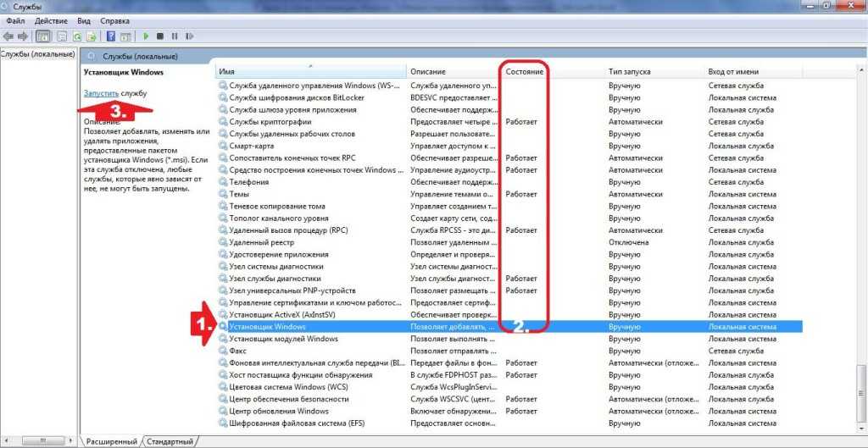Select Службы удаленных рабочих столов row
The height and width of the screenshot is (448, 868).
pos(509,134)
